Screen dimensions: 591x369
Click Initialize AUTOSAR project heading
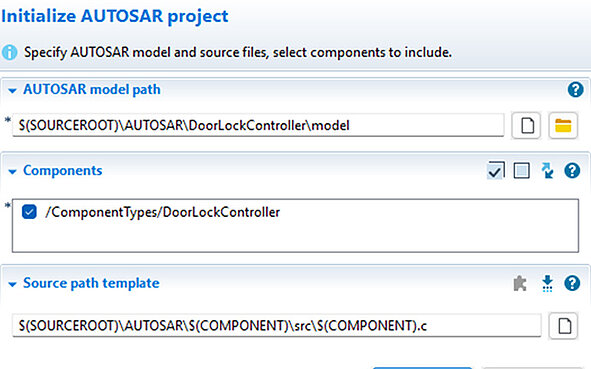(115, 16)
